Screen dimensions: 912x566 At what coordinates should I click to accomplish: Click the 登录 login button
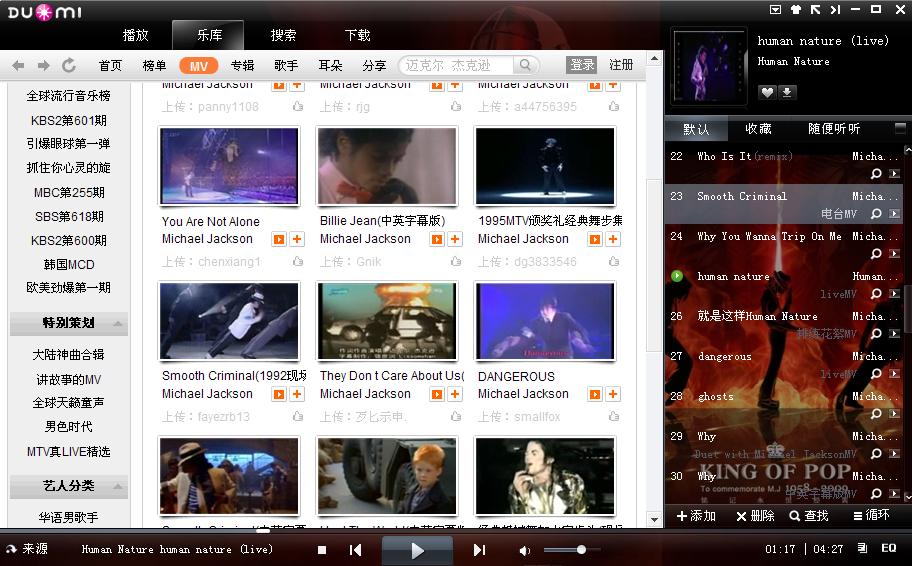(x=582, y=65)
